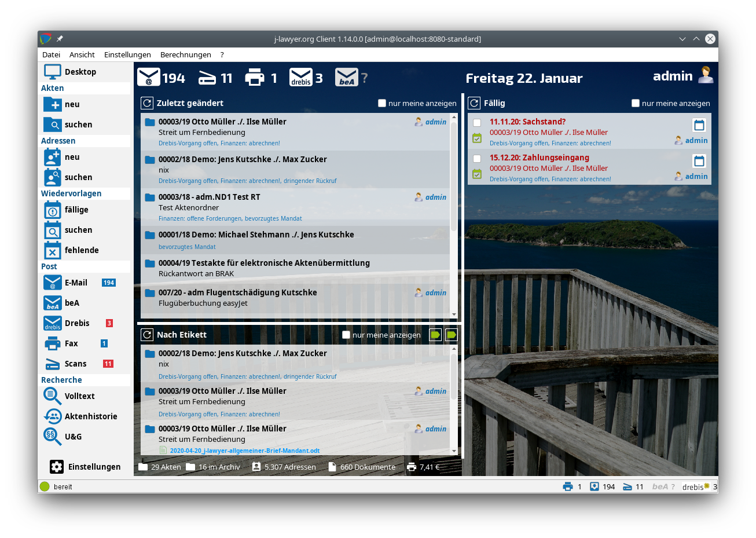Open calendar icon for Sachstand reminder
The image size is (756, 538).
point(699,125)
